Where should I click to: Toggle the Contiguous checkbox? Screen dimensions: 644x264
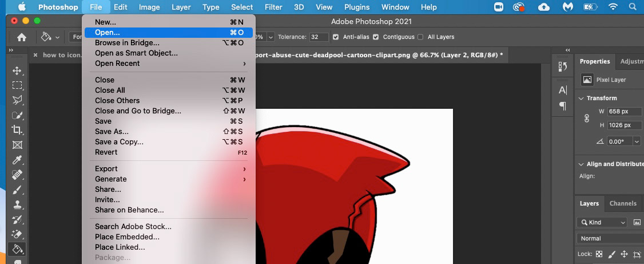(375, 37)
